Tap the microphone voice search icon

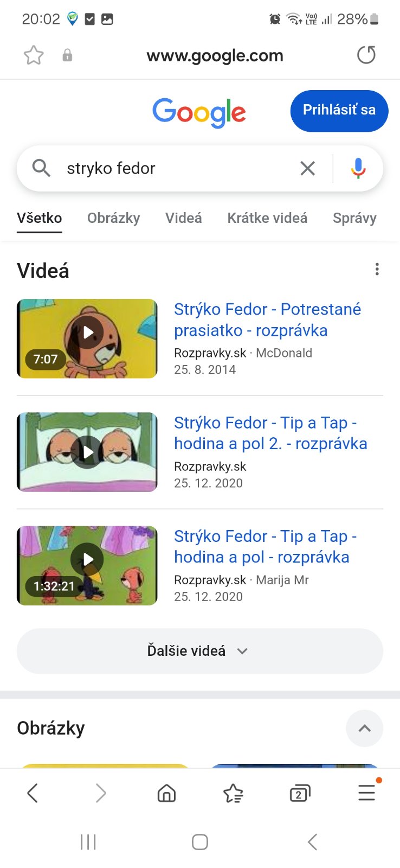tap(358, 168)
